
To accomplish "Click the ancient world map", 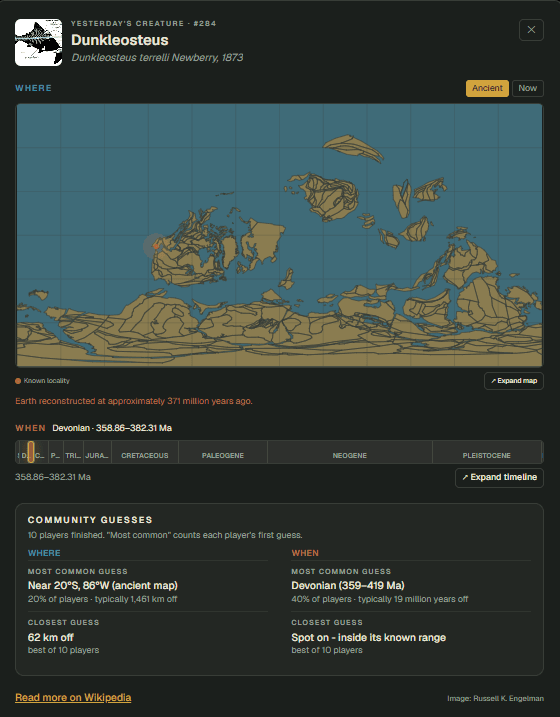I will pos(280,235).
